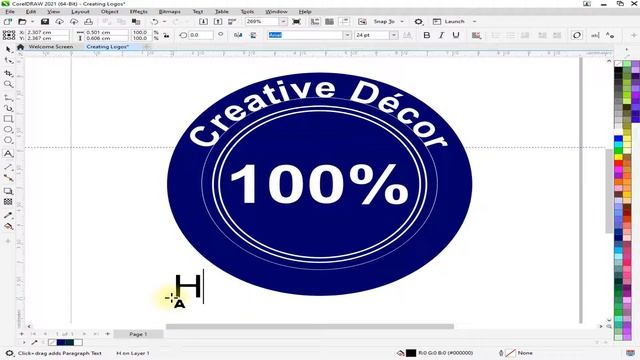This screenshot has width=640, height=360.
Task: Click the horizontal scrollbar
Action: pos(310,327)
